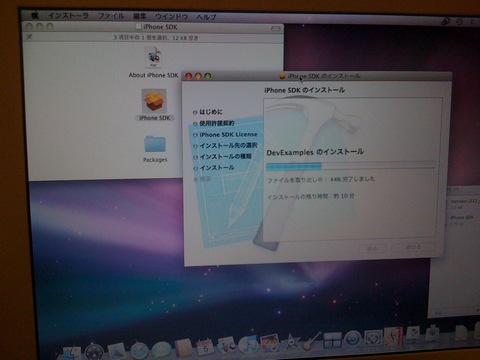The image size is (480, 360).
Task: Open iCal calendar icon in Dock
Action: click(205, 348)
